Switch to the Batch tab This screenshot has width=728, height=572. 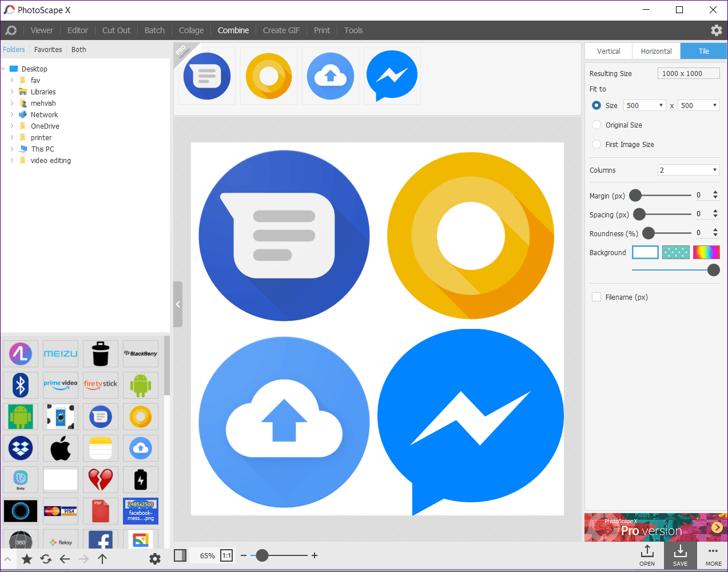[x=154, y=30]
